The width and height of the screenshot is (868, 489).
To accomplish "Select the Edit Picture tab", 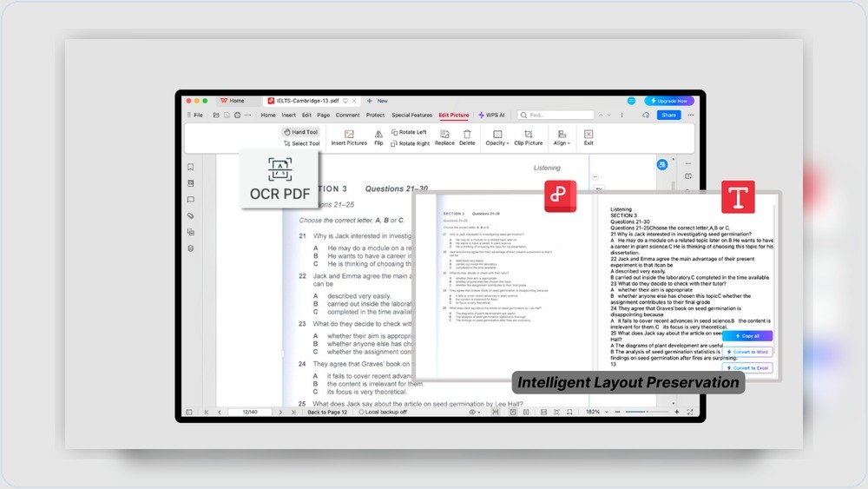I will (454, 116).
